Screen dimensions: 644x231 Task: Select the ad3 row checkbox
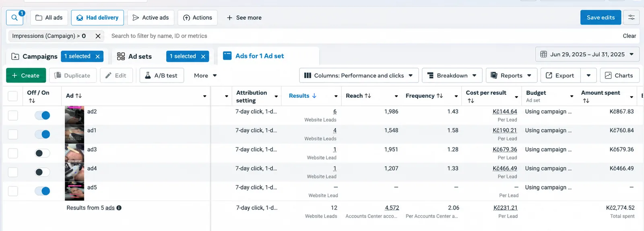coord(13,153)
